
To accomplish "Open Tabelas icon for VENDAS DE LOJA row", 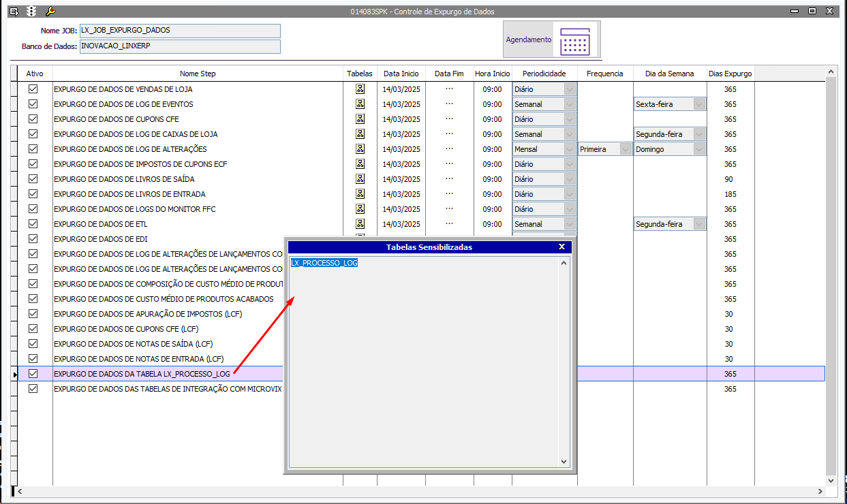I will point(360,89).
